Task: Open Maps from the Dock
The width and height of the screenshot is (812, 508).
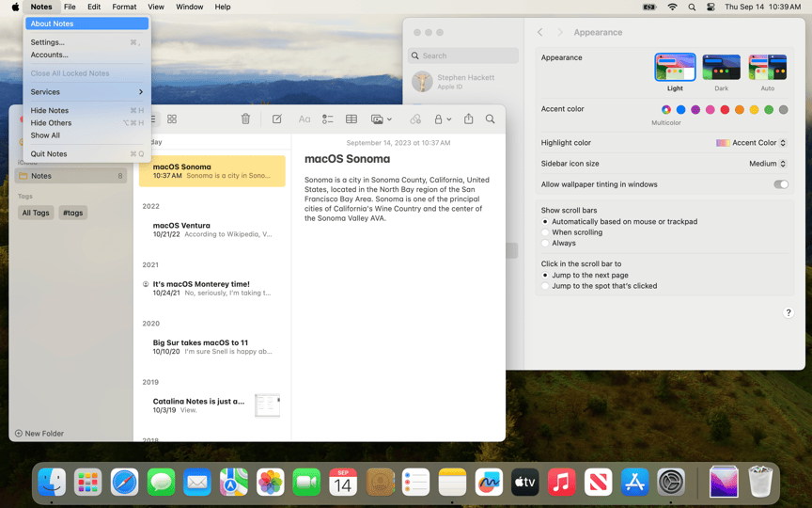Action: [234, 482]
